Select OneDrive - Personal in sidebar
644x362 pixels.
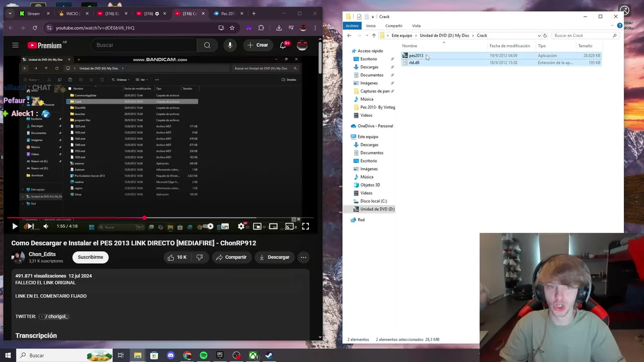pyautogui.click(x=375, y=126)
